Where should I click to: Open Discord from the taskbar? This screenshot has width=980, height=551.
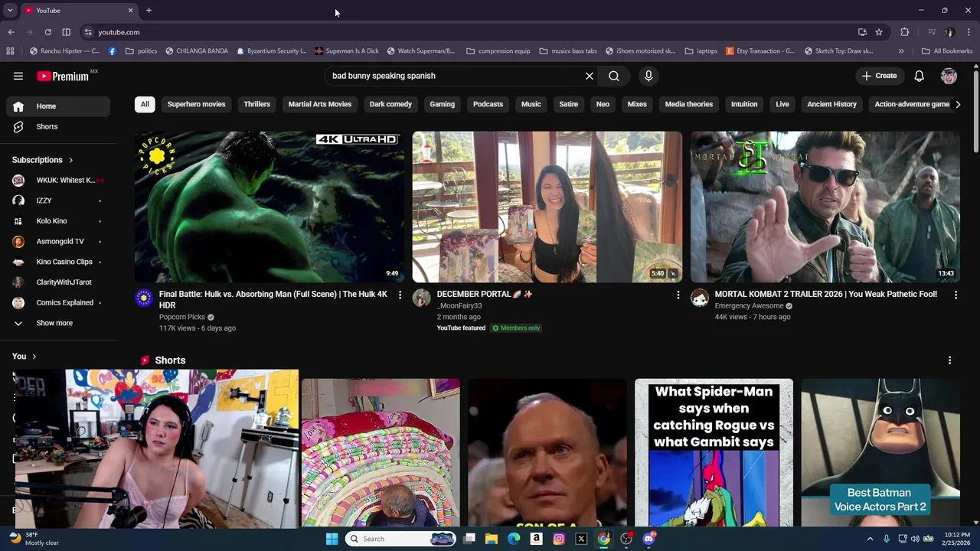point(648,539)
